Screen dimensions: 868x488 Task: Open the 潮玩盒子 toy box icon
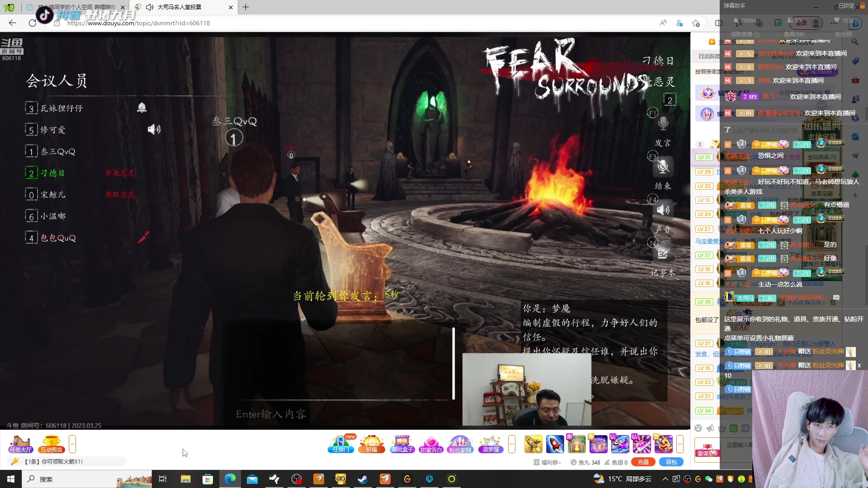click(402, 444)
